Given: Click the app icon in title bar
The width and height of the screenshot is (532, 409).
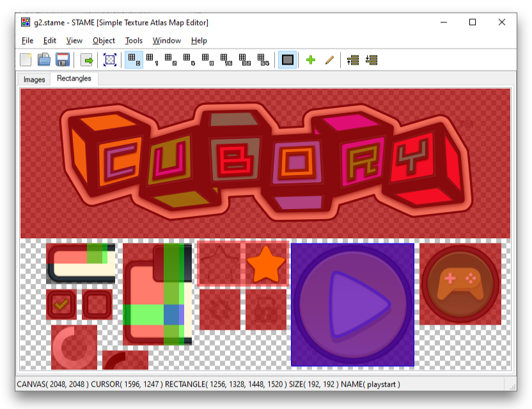Looking at the screenshot, I should 26,22.
